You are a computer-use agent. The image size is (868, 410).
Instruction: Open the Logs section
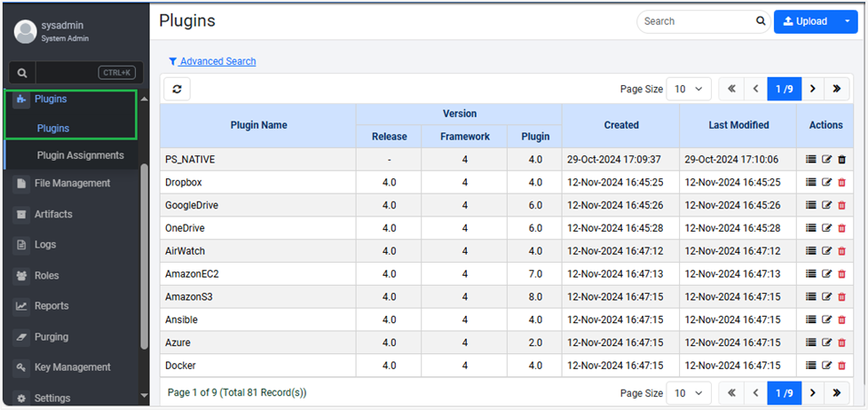click(x=45, y=245)
